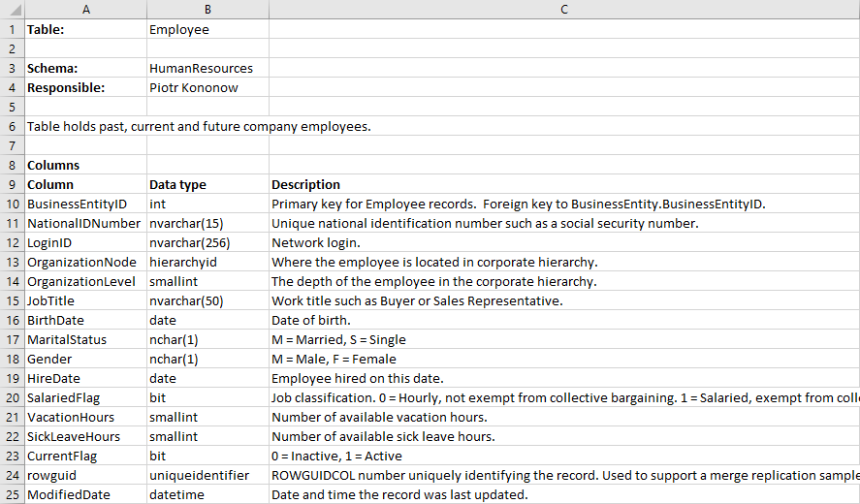
Task: Select 'M = Married, S = Single' description
Action: coord(338,339)
